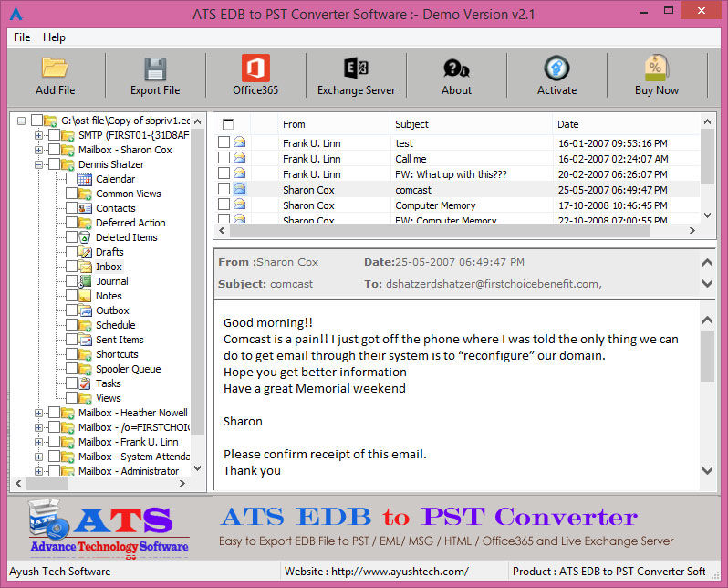
Task: Tick the Mailbox - Sharon Cox checkbox
Action: (55, 150)
